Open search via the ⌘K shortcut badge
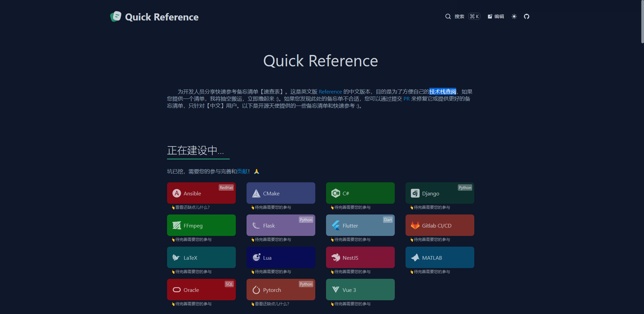This screenshot has width=644, height=314. coord(474,16)
